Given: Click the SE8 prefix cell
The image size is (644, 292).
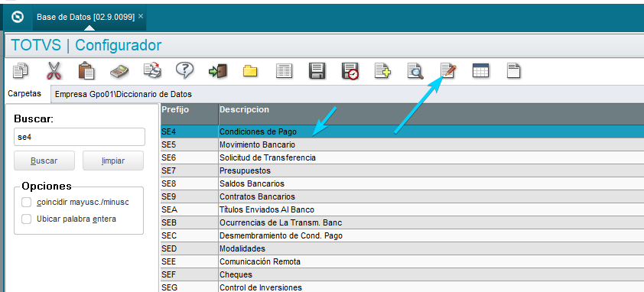Looking at the screenshot, I should coord(190,183).
